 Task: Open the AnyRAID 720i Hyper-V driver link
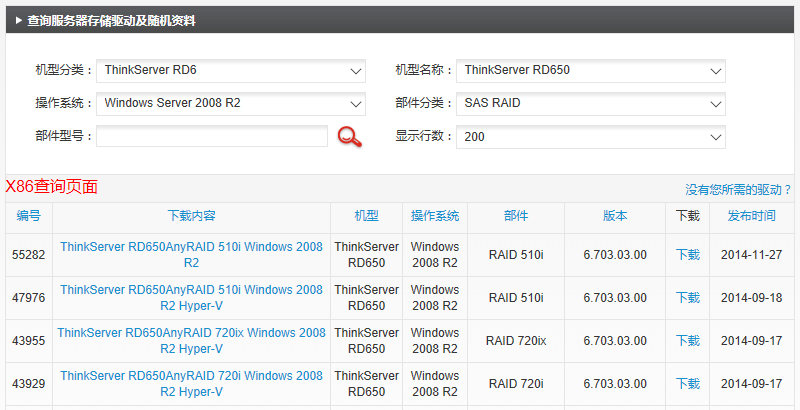pyautogui.click(x=191, y=383)
